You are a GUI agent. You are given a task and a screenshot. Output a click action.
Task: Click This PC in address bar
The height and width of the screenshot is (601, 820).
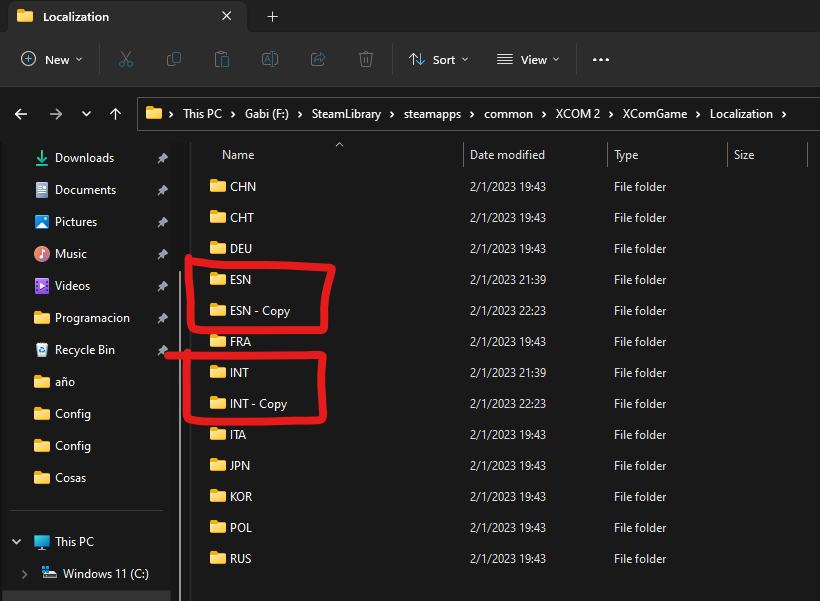tap(202, 114)
